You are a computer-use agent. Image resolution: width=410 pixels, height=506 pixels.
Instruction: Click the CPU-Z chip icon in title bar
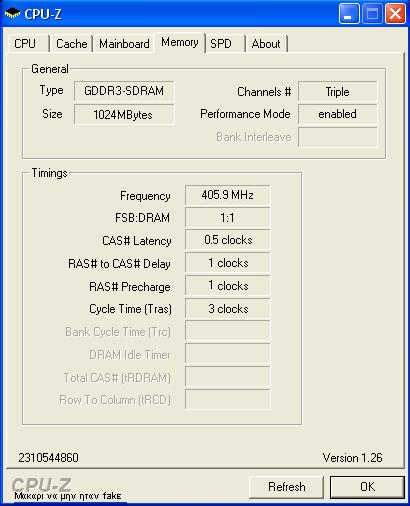click(x=12, y=14)
